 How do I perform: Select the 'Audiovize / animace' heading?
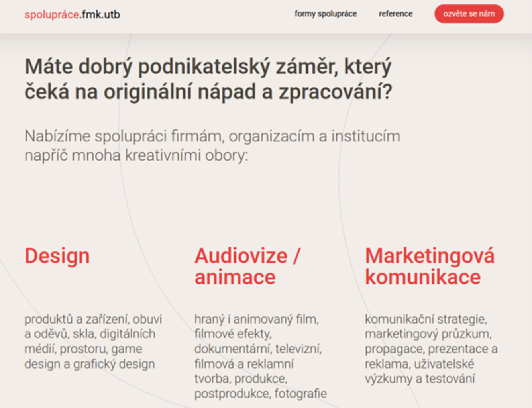point(247,266)
